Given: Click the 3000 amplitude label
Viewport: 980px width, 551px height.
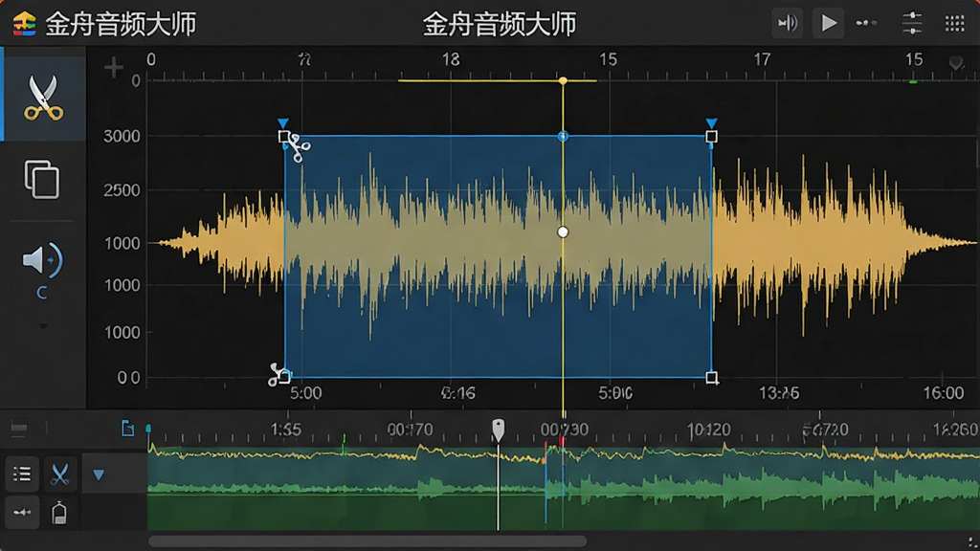Looking at the screenshot, I should click(x=122, y=136).
